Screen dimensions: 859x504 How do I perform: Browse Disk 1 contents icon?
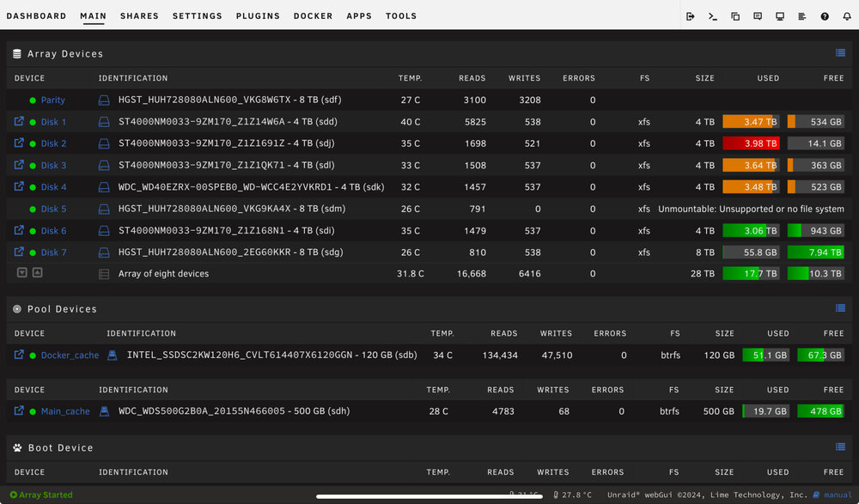(x=19, y=121)
